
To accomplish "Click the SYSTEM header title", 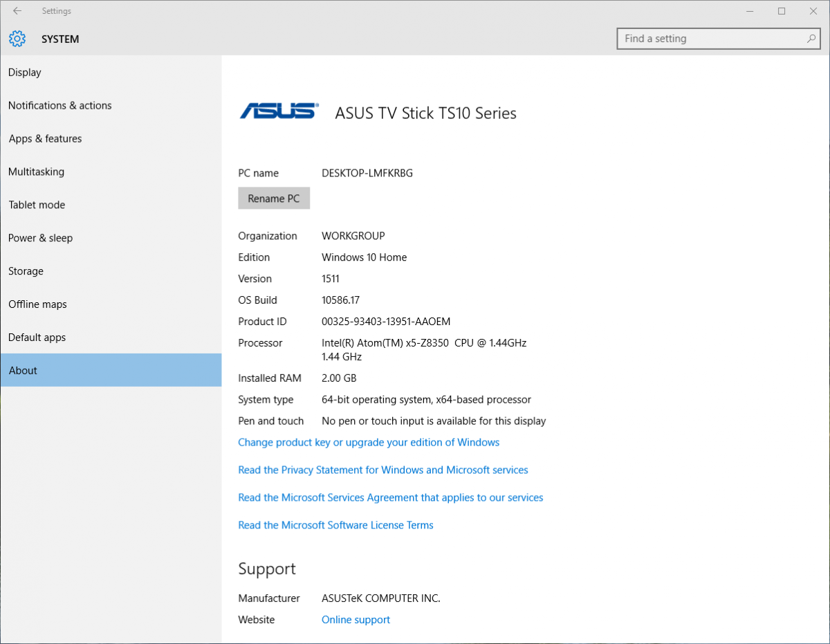I will pyautogui.click(x=60, y=39).
